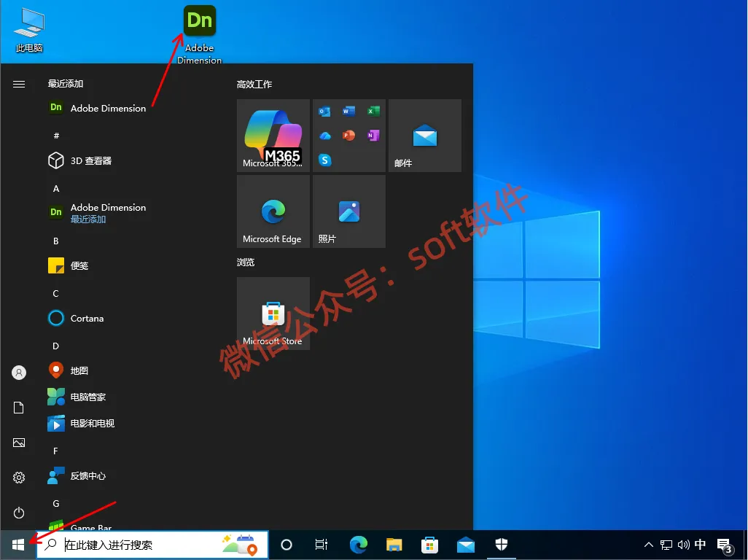Open Windows Security shield on taskbar
Image resolution: width=748 pixels, height=560 pixels.
coord(502,545)
